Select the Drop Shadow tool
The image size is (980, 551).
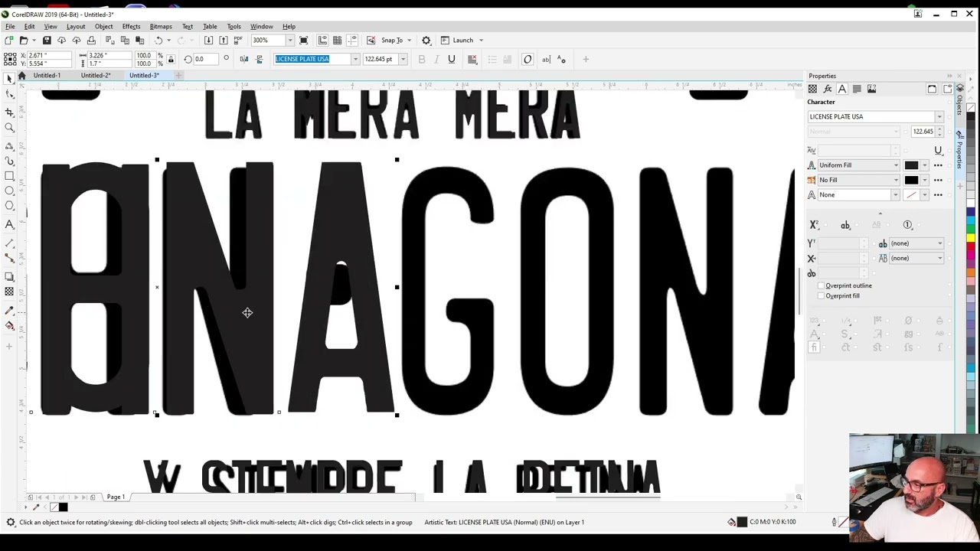[9, 277]
